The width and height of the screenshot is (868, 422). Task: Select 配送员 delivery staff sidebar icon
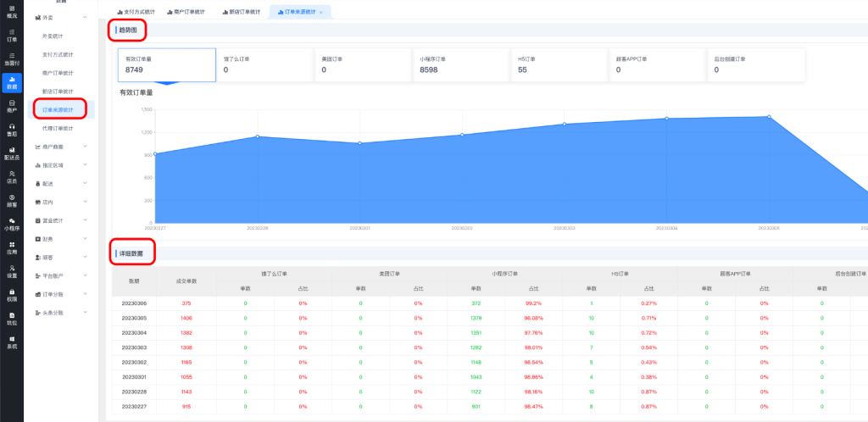coord(11,153)
